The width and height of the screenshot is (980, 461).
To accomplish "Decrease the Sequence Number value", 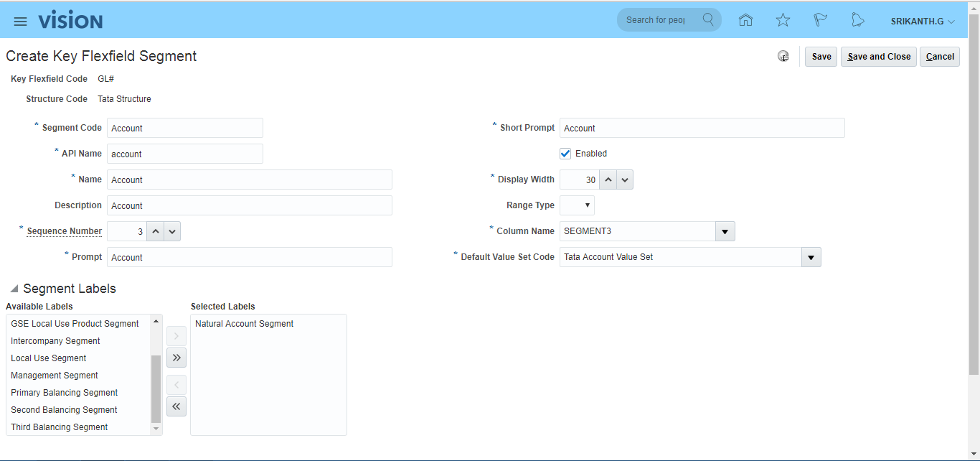I will coord(172,231).
